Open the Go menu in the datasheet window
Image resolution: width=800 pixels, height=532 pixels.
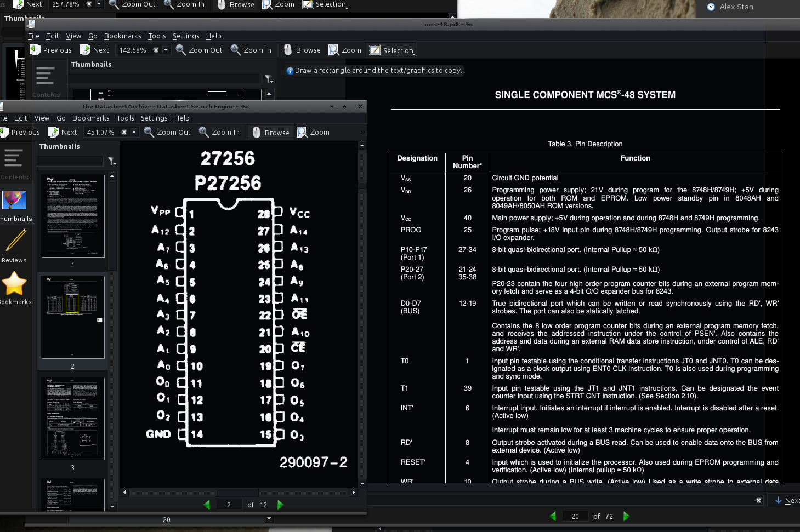tap(61, 118)
